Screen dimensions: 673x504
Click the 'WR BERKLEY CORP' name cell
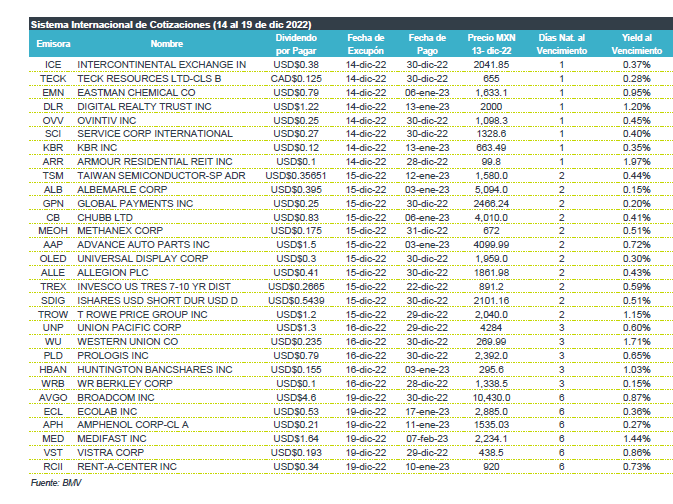pyautogui.click(x=125, y=384)
